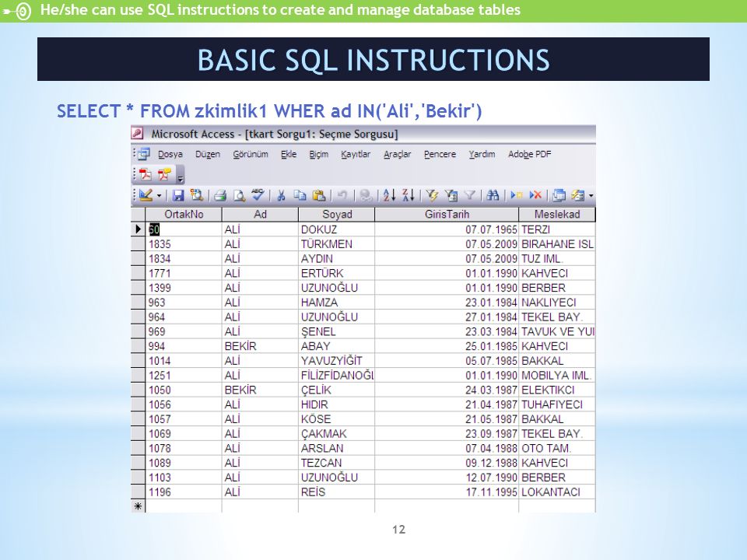
Task: Select the GirisTarih column header
Action: click(447, 215)
